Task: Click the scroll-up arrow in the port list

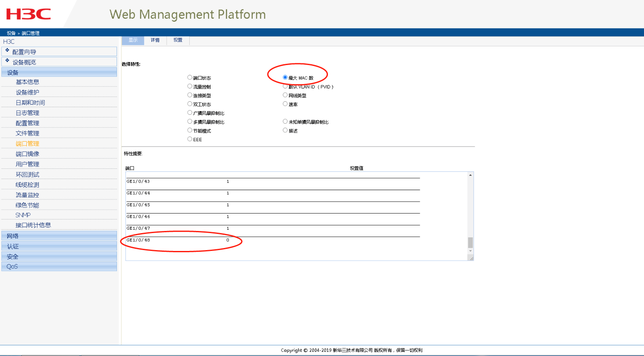Action: 470,175
